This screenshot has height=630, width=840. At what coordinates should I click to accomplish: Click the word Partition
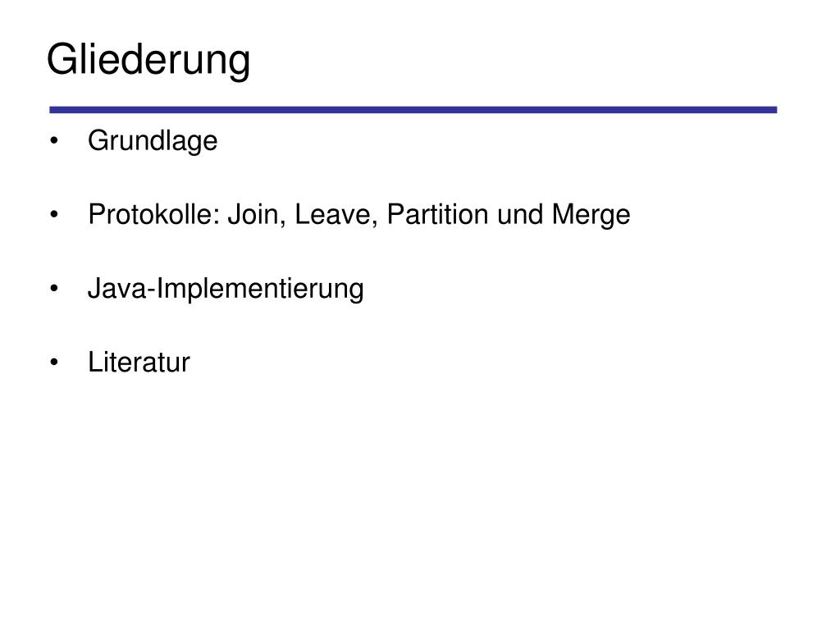tap(438, 214)
